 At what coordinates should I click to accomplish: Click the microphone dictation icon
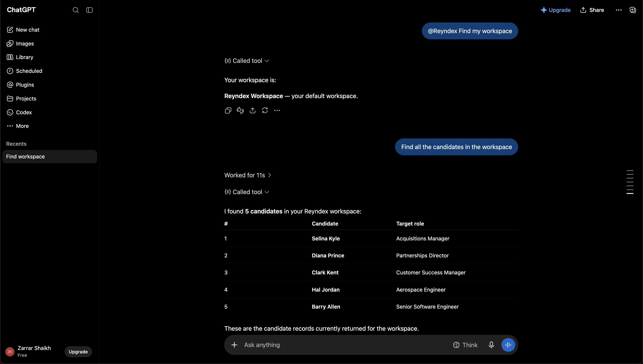click(x=491, y=345)
